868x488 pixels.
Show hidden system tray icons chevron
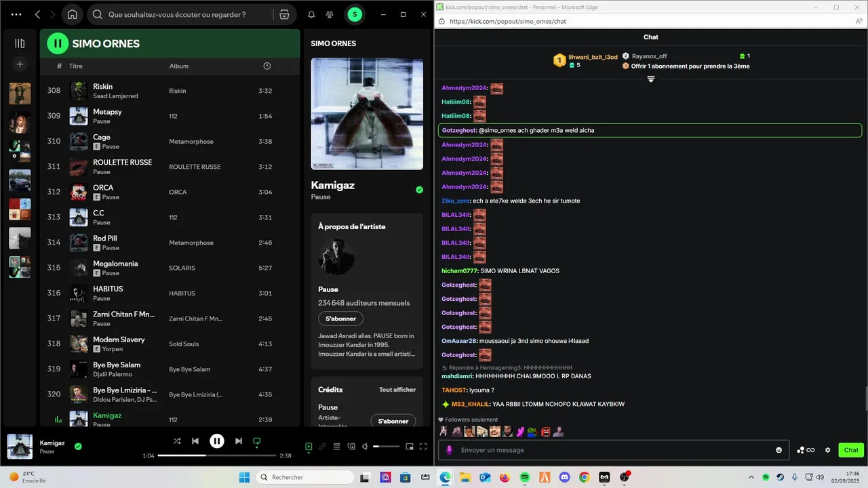750,477
